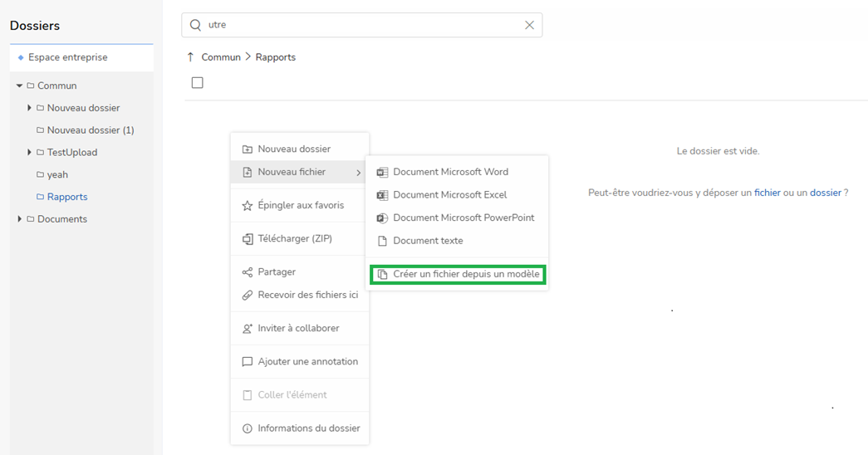Expand the Documents folder tree
The width and height of the screenshot is (868, 455).
coord(19,219)
